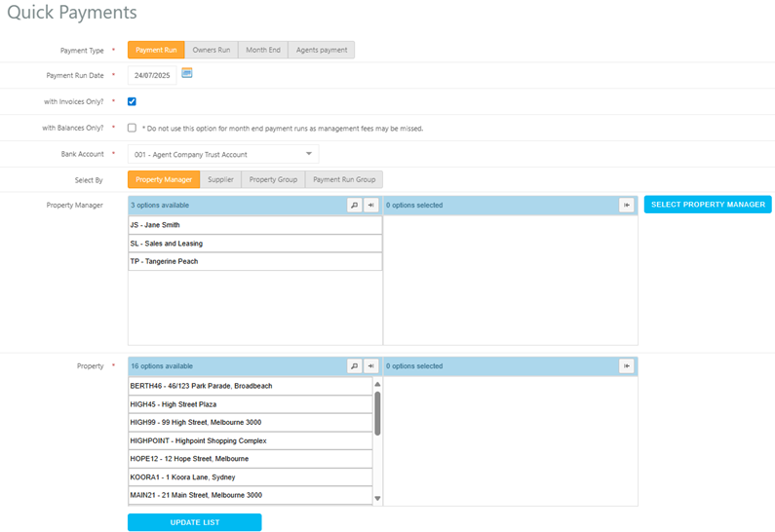
Task: Uncheck the with Invoices Only checkbox
Action: click(x=132, y=101)
